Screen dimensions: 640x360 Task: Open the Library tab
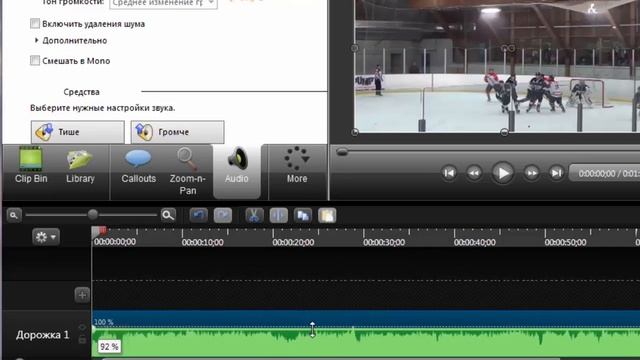[x=80, y=166]
